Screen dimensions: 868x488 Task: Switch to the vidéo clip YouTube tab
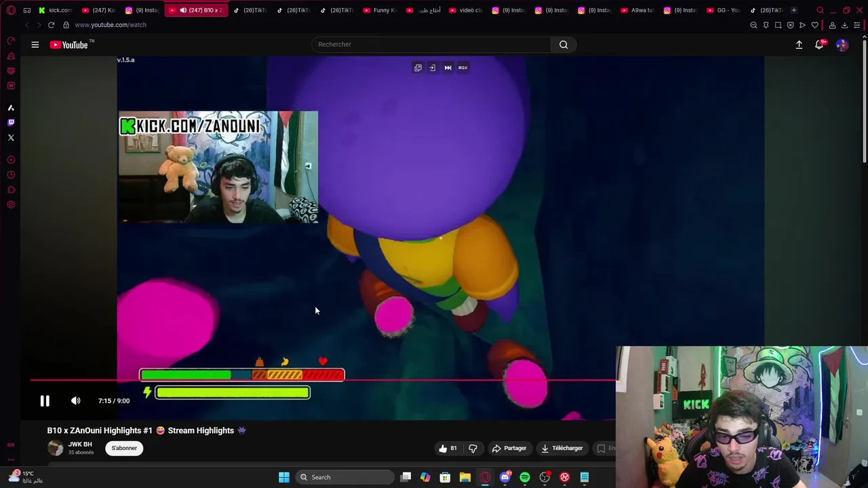(x=466, y=10)
